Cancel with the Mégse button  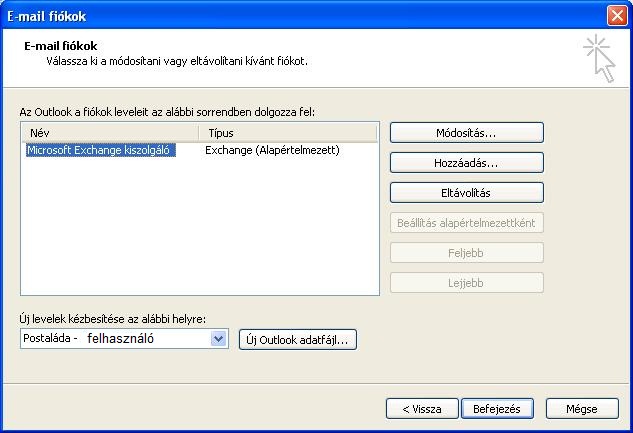click(582, 409)
